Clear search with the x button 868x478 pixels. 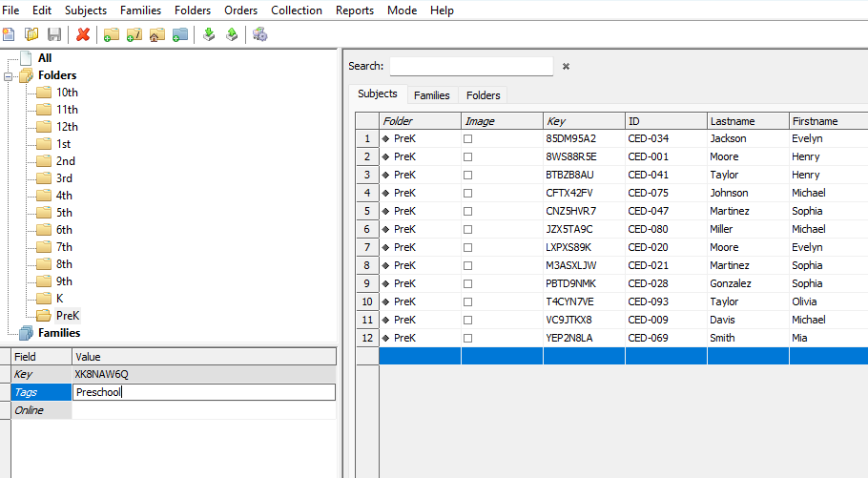(566, 67)
